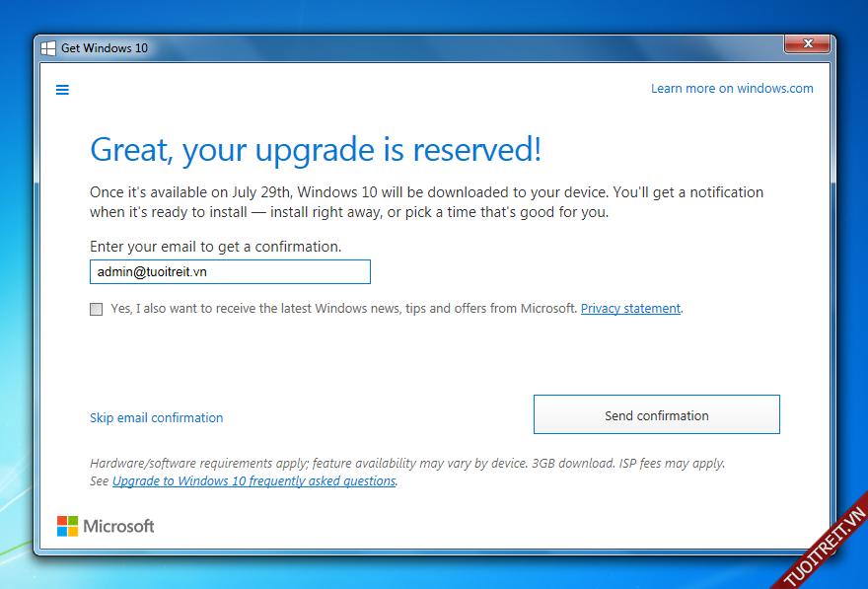Viewport: 868px width, 589px height.
Task: Choose Skip email confirmation
Action: click(156, 418)
